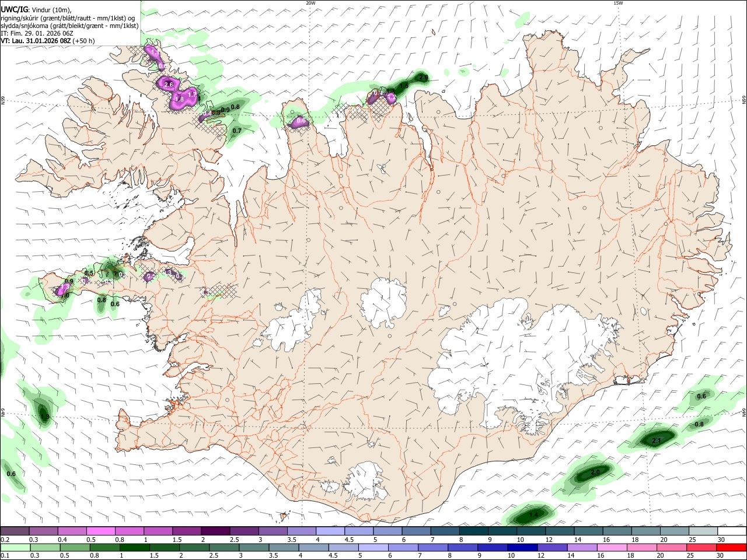Click the 20W longitude label at the top
Viewport: 747px width, 560px height.
(310, 3)
